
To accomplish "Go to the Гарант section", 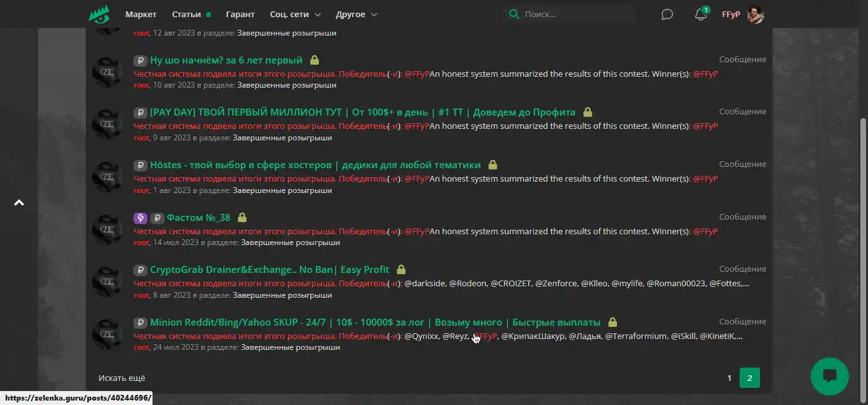I will coord(240,14).
